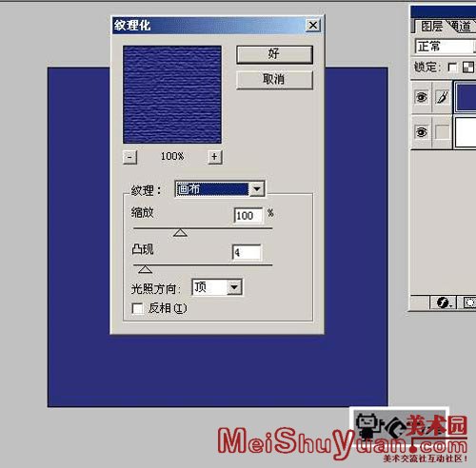Click the 凸现 relief value field

247,253
